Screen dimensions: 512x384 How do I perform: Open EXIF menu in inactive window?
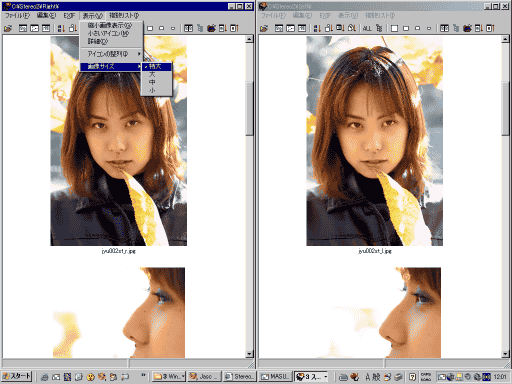point(325,16)
